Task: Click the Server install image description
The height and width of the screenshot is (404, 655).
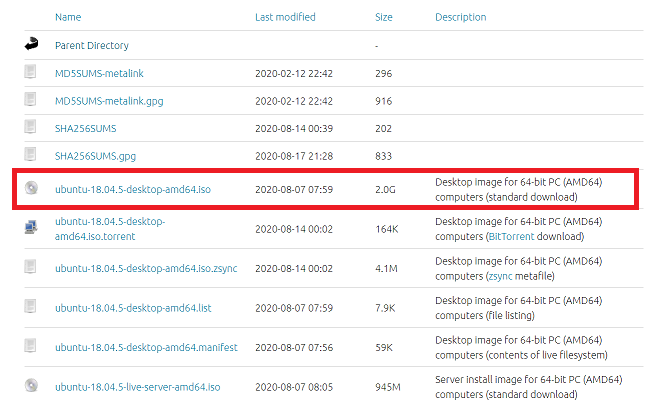Action: tap(529, 387)
